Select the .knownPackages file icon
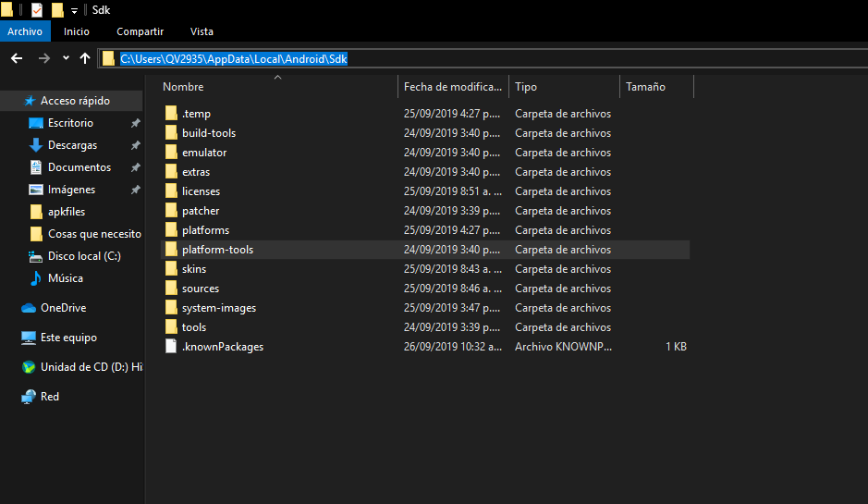The width and height of the screenshot is (868, 504). click(171, 347)
